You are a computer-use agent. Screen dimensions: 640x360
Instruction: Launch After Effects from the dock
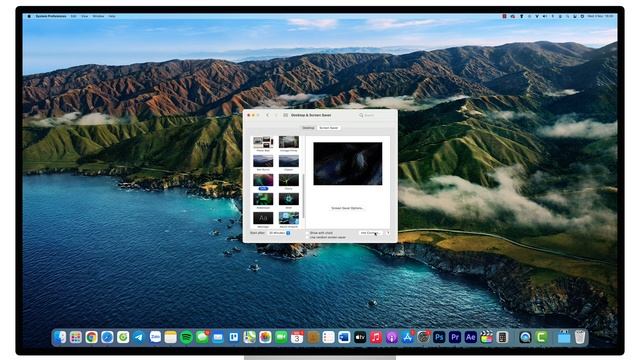click(x=471, y=337)
